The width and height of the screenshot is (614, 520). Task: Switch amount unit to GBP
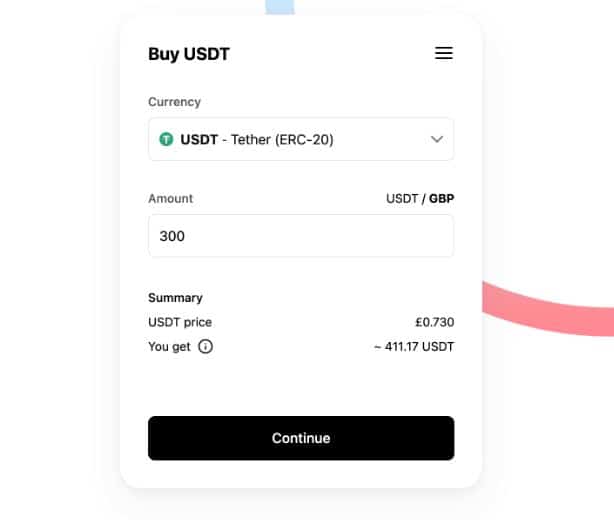(442, 199)
